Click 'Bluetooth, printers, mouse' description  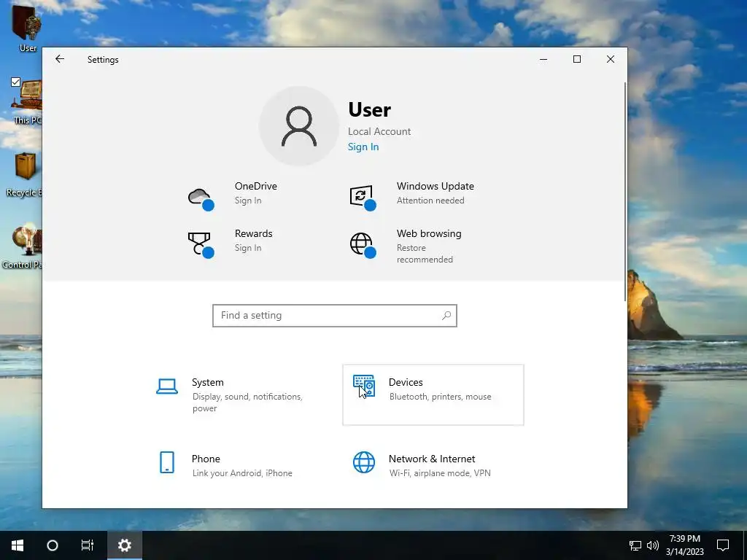[440, 397]
